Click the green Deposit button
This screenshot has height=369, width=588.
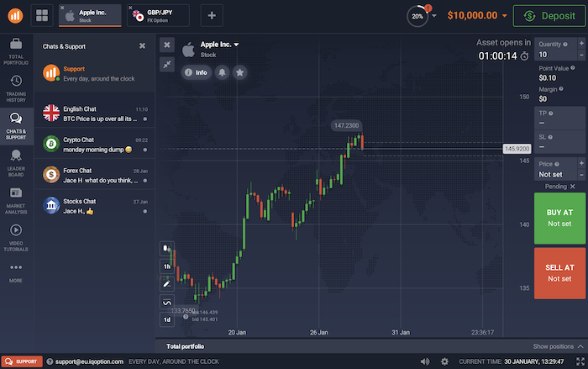click(549, 16)
